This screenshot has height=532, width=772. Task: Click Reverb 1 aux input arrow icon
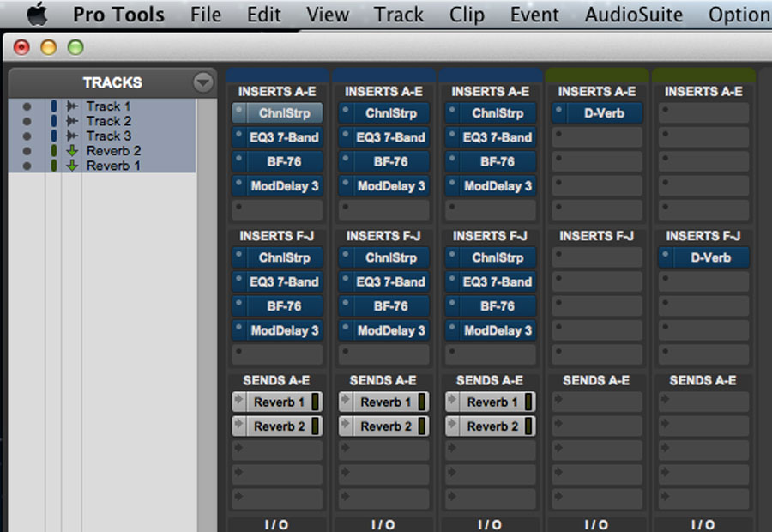coord(72,166)
